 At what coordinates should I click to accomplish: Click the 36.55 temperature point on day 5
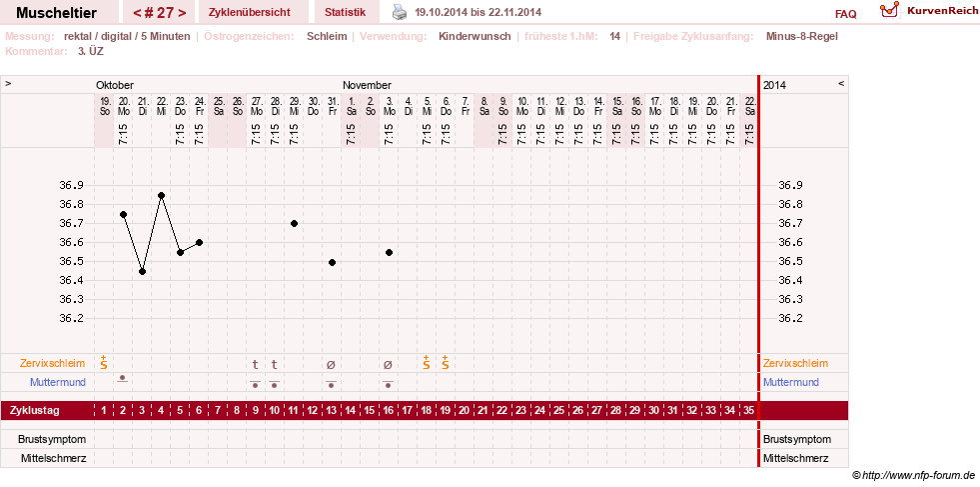[x=180, y=252]
